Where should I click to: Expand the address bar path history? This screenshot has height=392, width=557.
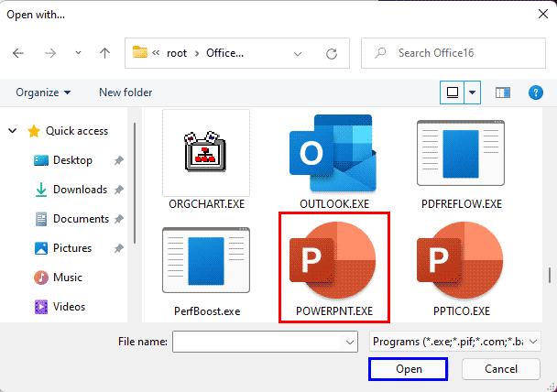click(298, 54)
